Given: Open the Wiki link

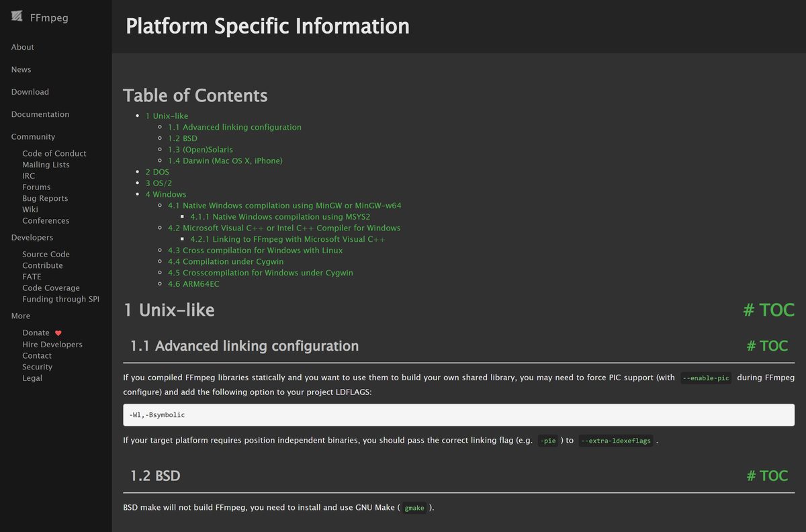Looking at the screenshot, I should click(30, 210).
